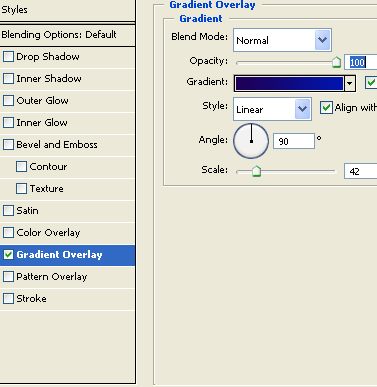
Task: Enable the Inner Shadow checkbox
Action: pos(8,79)
